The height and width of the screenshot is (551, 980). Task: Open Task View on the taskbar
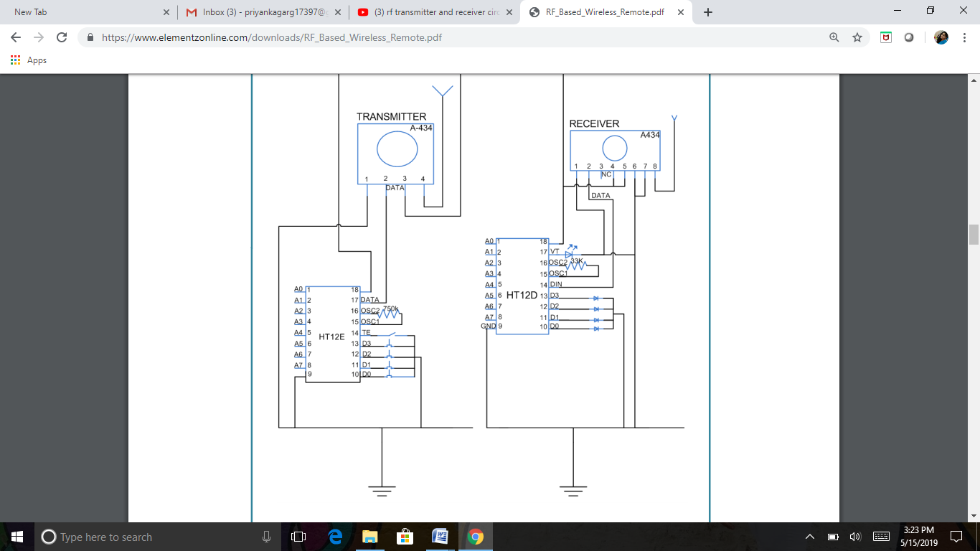pos(298,537)
